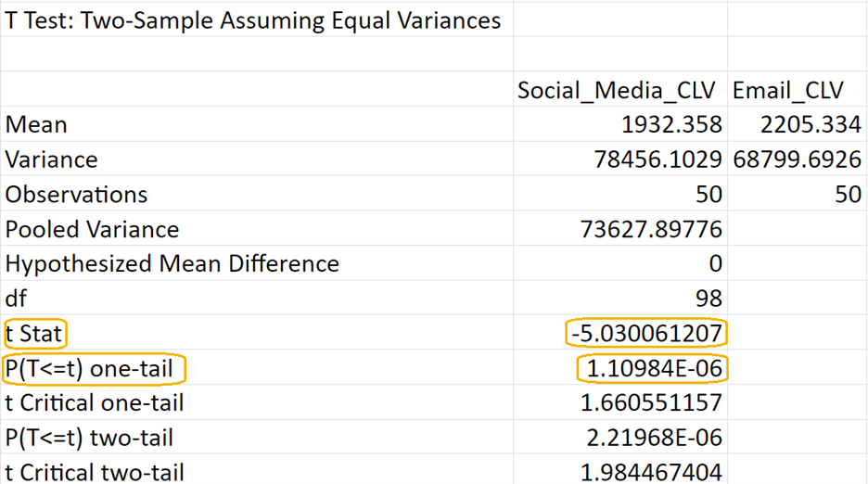Select t Critical two-tail value 1.984467404

pyautogui.click(x=650, y=472)
